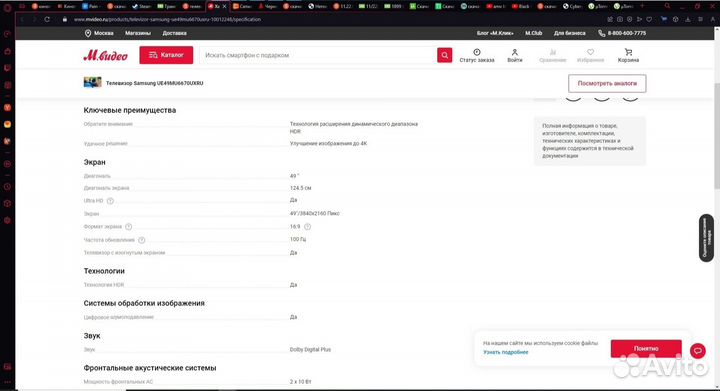Image resolution: width=720 pixels, height=391 pixels.
Task: Click the three-dots icon at sidebar bottom
Action: [7, 382]
